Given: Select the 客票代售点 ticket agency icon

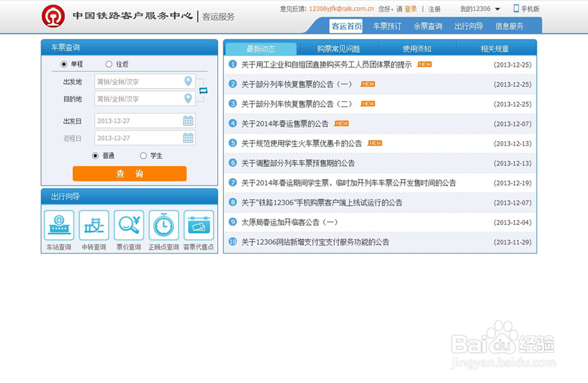Looking at the screenshot, I should pos(199,225).
